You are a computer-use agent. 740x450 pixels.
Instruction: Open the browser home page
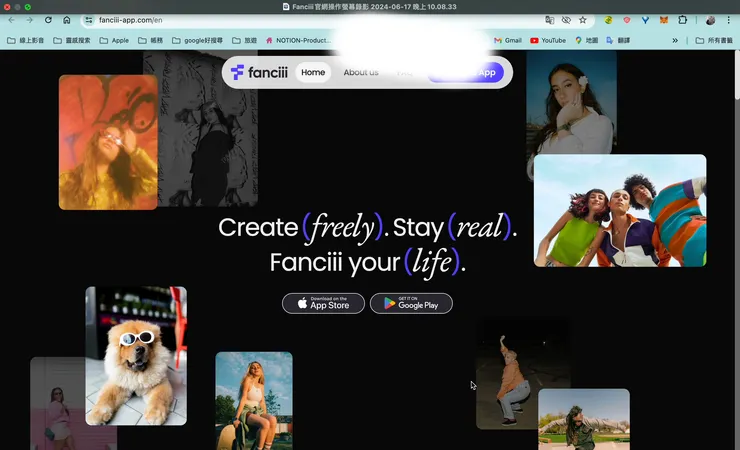pos(67,20)
